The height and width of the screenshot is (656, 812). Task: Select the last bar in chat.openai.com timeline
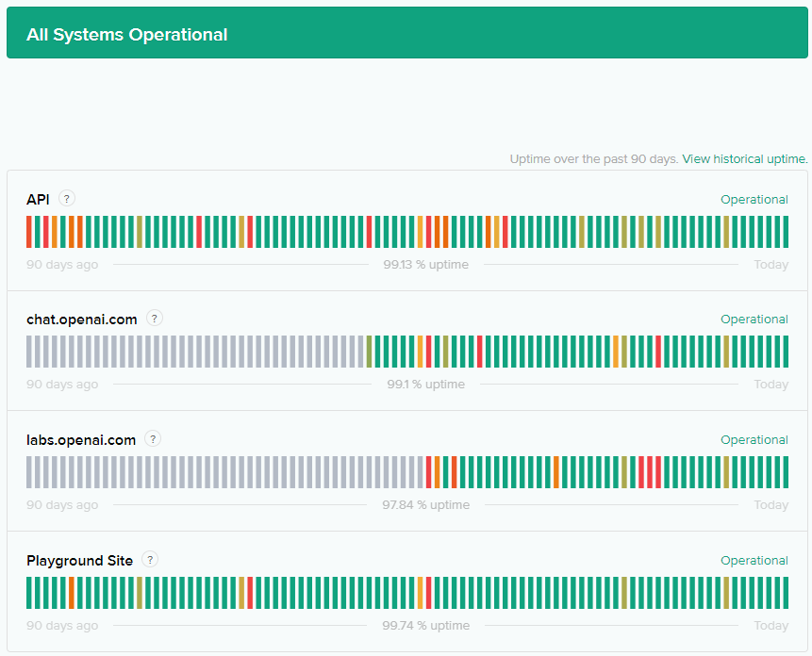(786, 352)
